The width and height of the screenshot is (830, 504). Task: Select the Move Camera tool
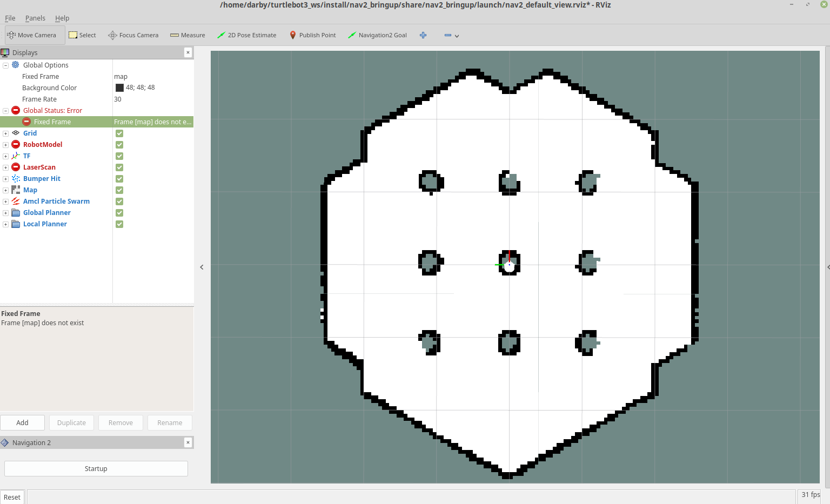point(35,35)
